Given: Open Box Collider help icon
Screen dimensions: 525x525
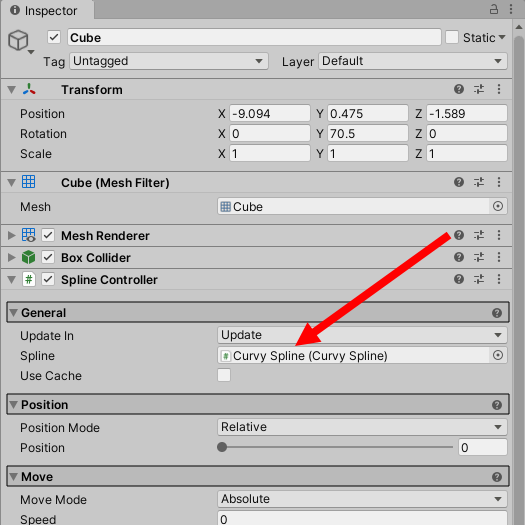Looking at the screenshot, I should 459,257.
